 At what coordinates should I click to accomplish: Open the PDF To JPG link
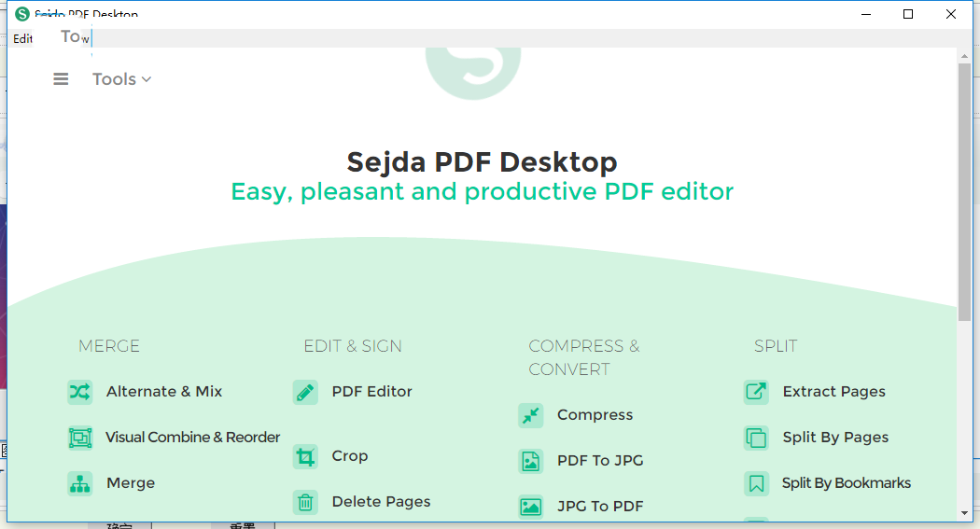pyautogui.click(x=601, y=460)
